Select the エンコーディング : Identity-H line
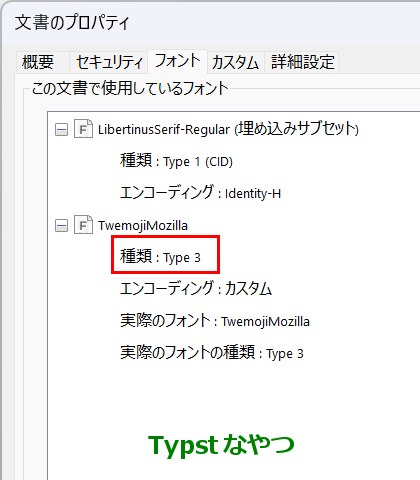Image resolution: width=420 pixels, height=480 pixels. pyautogui.click(x=200, y=193)
